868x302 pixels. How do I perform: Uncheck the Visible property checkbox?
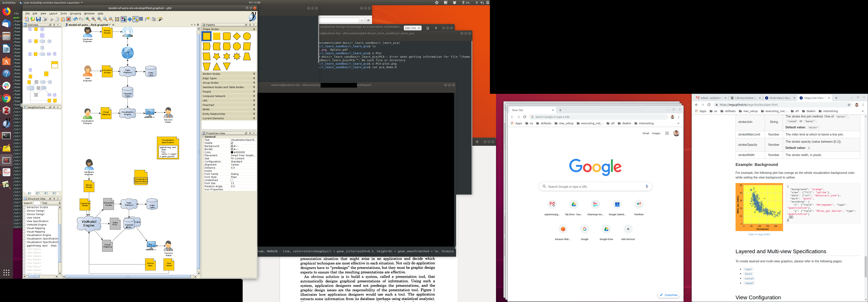click(x=232, y=143)
